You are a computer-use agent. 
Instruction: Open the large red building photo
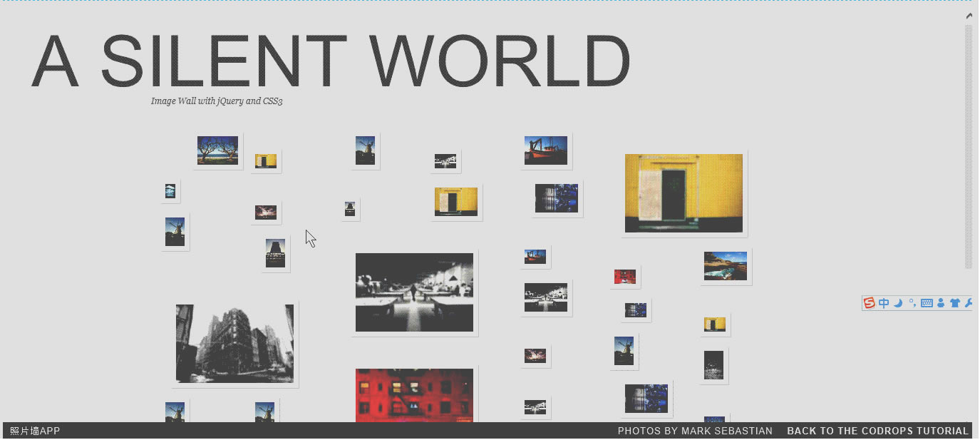click(414, 394)
